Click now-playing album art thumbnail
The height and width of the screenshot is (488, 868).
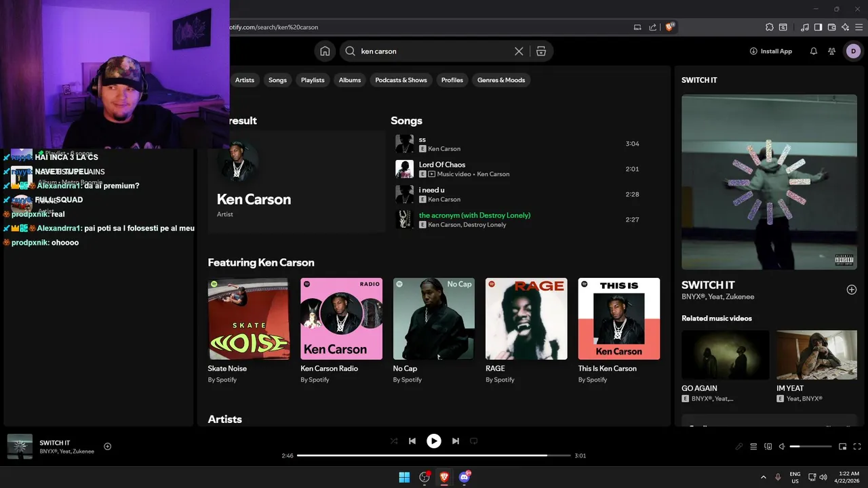(x=20, y=447)
